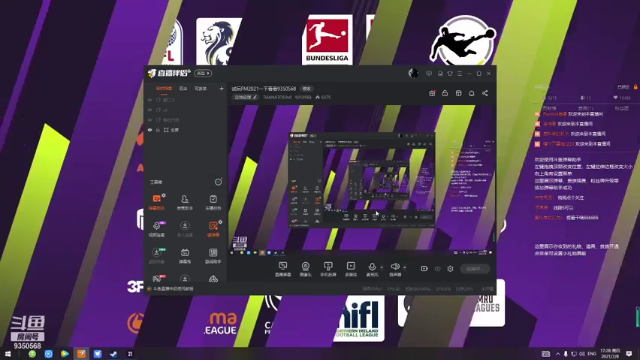
Task: Open Steam from the taskbar
Action: click(x=113, y=354)
